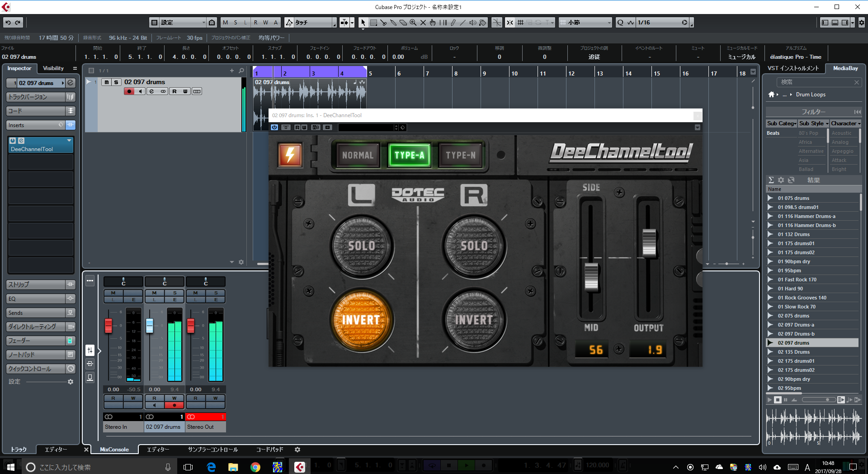The image size is (868, 474).
Task: Open the サンプラーコントロール lower zone tab
Action: [213, 450]
